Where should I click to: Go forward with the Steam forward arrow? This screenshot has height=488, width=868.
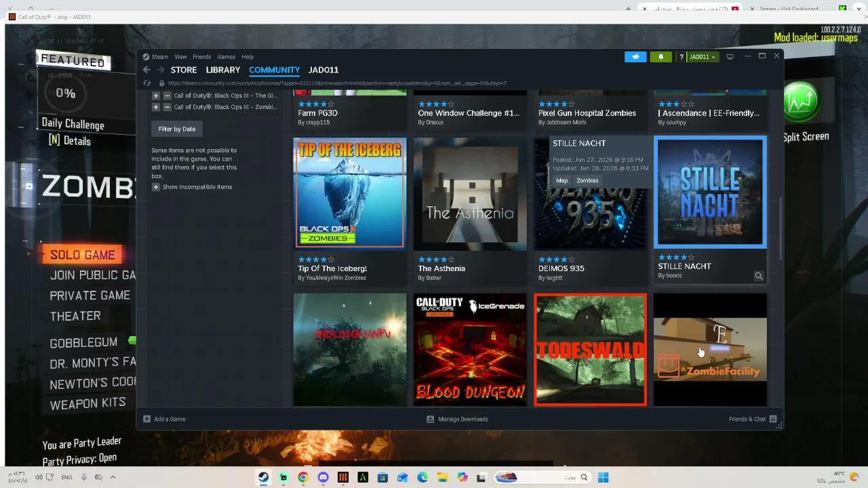(161, 70)
